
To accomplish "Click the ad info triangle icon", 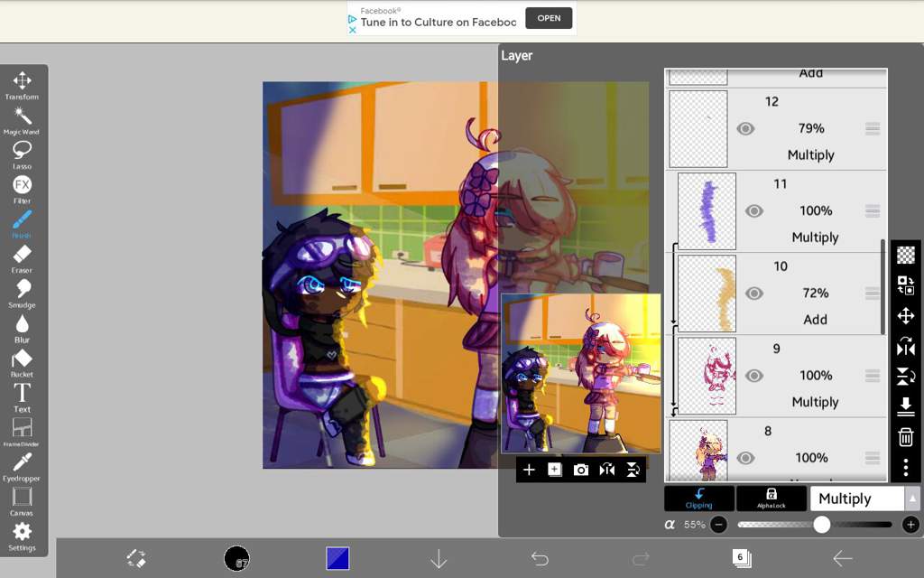I will 353,19.
